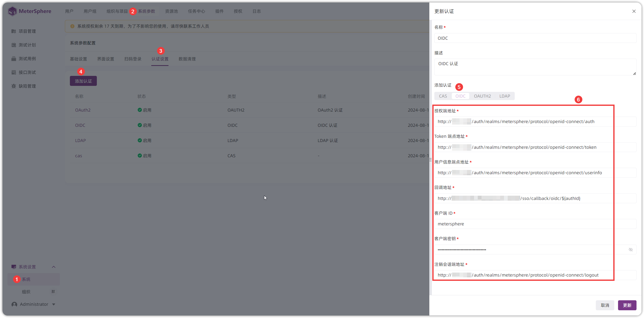Viewport: 644px width, 318px height.
Task: Click the Administrator avatar icon
Action: pyautogui.click(x=14, y=304)
